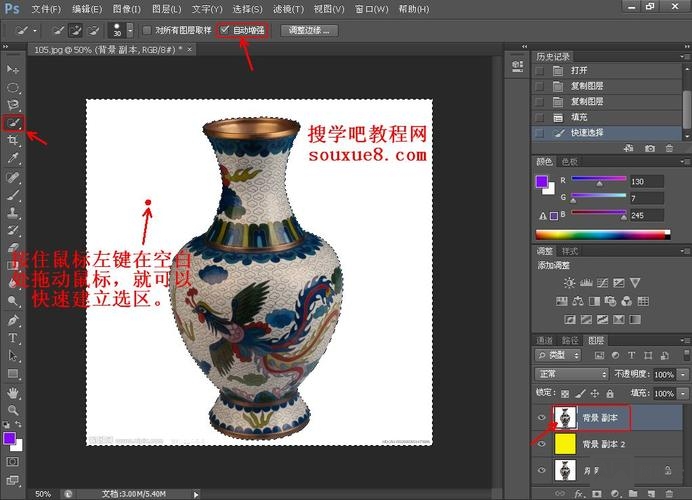Open brush size picker dropdown showing 30
The width and height of the screenshot is (692, 500).
tap(130, 30)
